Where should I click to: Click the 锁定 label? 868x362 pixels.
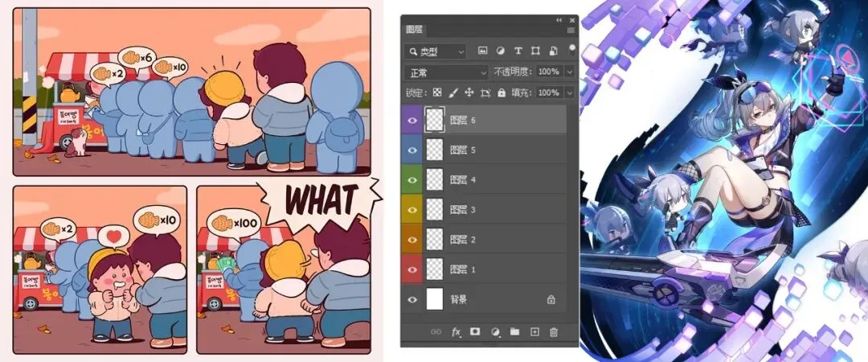pos(416,93)
